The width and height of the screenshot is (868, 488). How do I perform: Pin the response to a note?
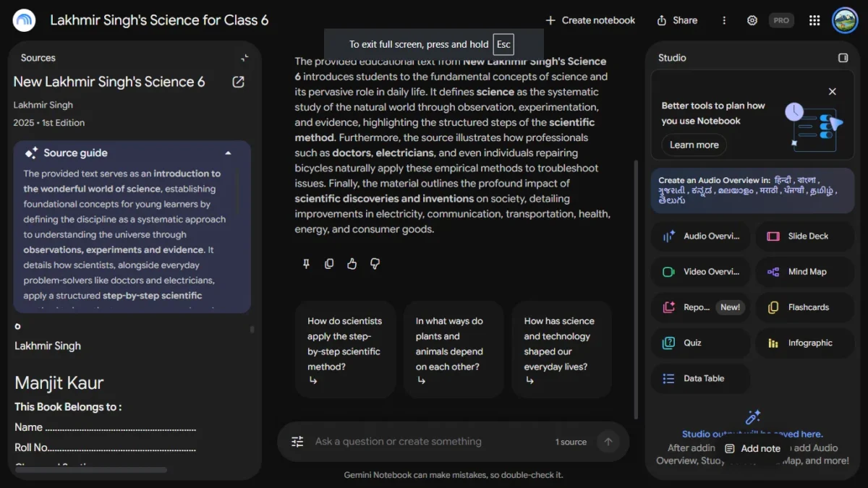pos(306,264)
